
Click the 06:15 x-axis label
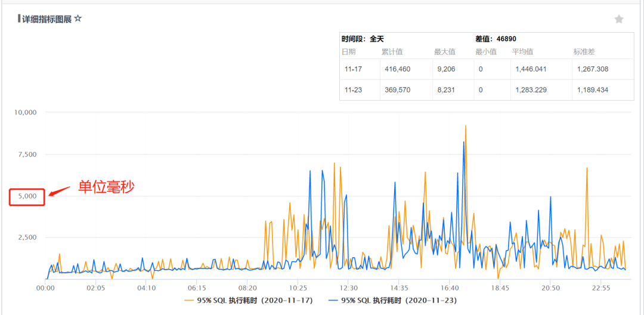tap(197, 287)
